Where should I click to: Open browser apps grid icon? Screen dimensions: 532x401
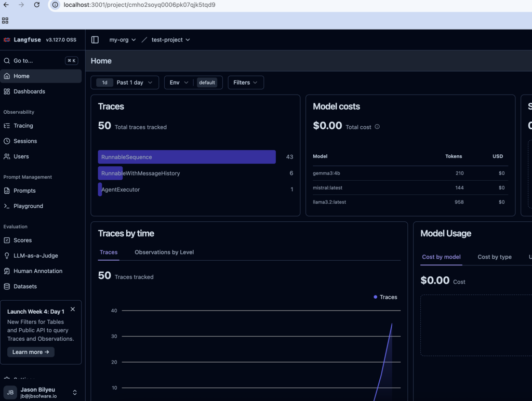coord(5,21)
